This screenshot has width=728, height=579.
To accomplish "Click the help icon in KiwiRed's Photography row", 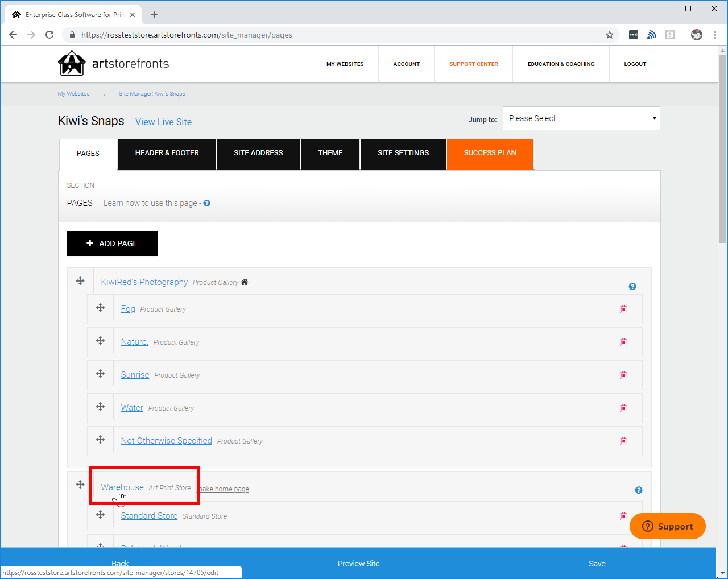I will (x=632, y=287).
